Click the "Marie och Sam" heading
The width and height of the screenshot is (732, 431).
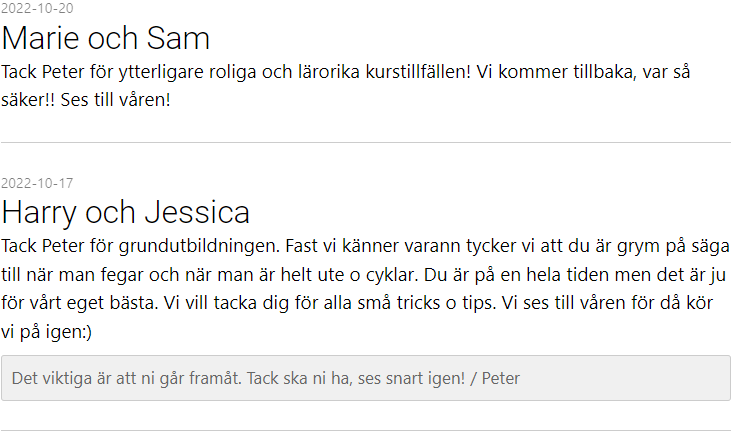(x=105, y=38)
